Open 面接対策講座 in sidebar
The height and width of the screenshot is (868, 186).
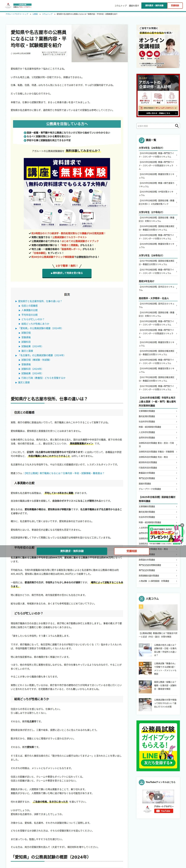click(x=158, y=483)
